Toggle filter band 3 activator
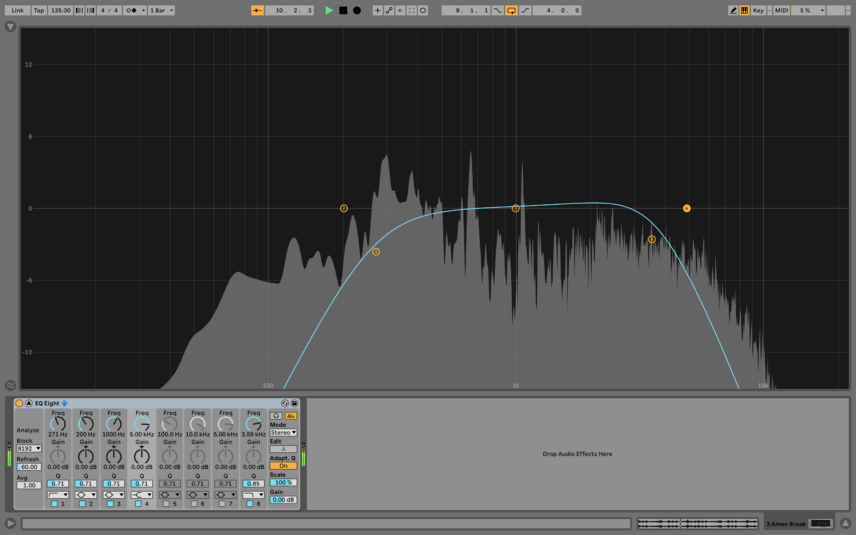This screenshot has height=535, width=856. [110, 504]
